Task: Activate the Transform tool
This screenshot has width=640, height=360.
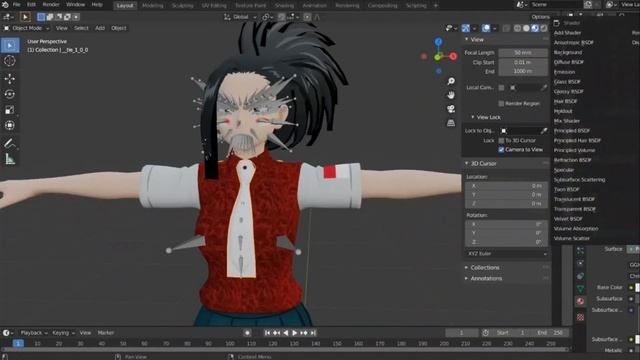Action: click(x=10, y=125)
